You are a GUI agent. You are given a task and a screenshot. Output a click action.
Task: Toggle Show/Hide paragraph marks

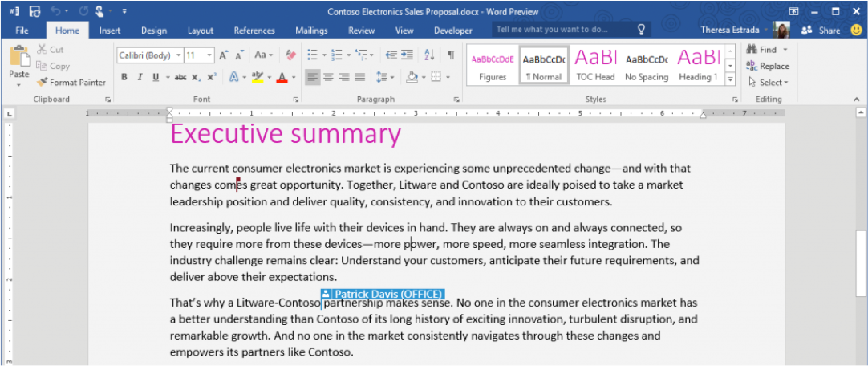click(451, 55)
